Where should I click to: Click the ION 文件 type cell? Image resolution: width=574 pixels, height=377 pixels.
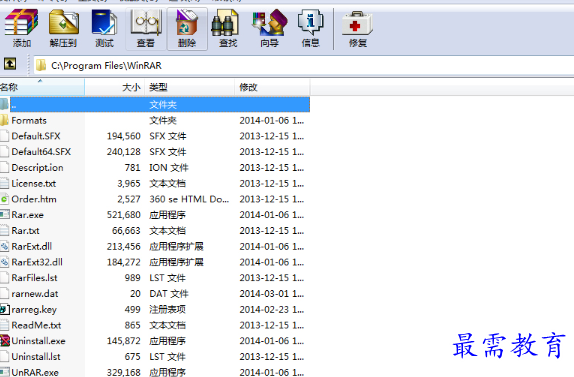tap(169, 168)
